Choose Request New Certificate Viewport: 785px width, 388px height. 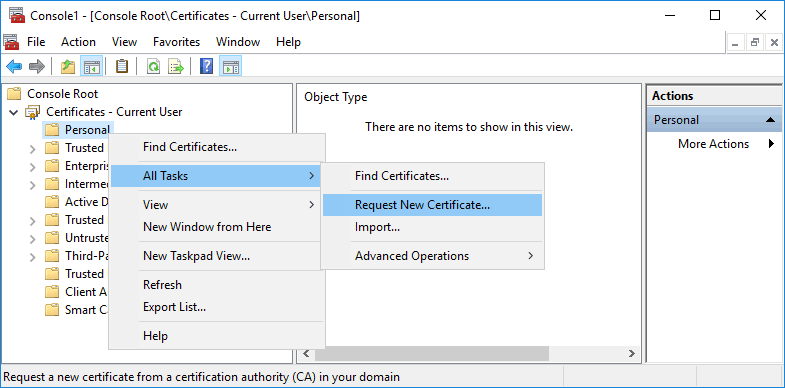coord(432,205)
